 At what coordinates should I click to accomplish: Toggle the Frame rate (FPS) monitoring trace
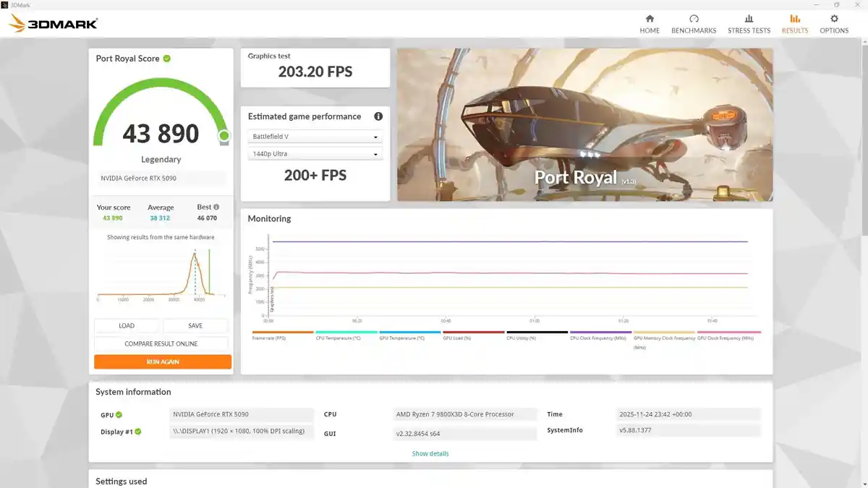269,335
